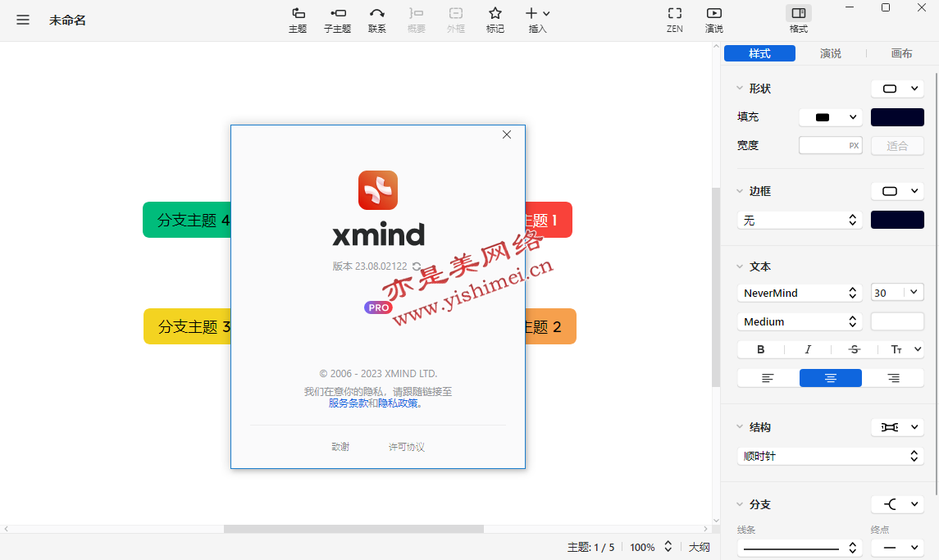
Task: Pick the text color swatch
Action: pyautogui.click(x=897, y=321)
